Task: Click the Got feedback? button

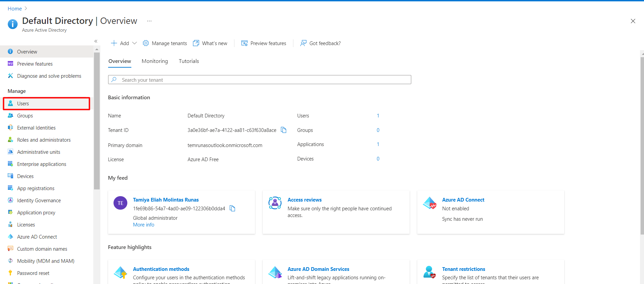Action: [320, 43]
